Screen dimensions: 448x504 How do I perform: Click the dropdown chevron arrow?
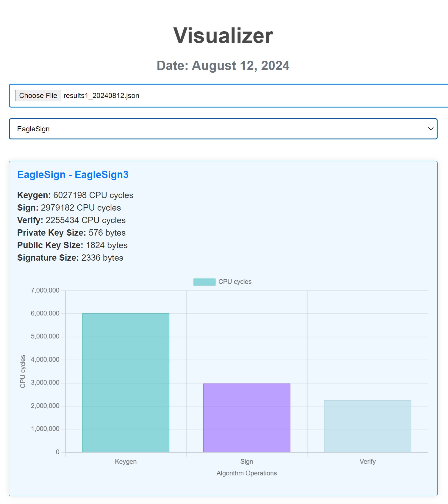430,129
